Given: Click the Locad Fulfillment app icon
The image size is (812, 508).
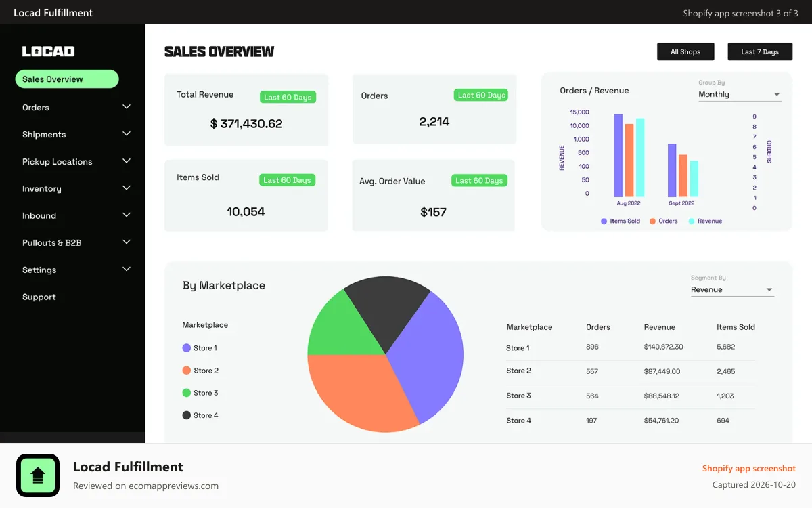Looking at the screenshot, I should 38,475.
